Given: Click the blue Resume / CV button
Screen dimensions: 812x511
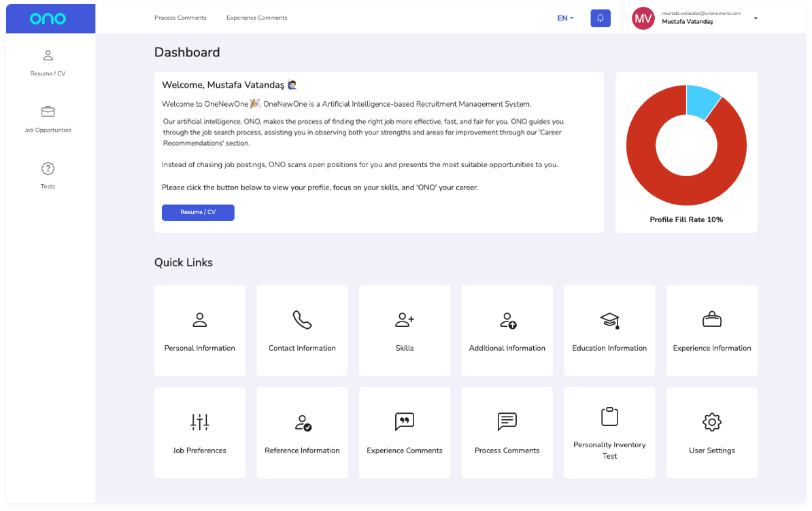Looking at the screenshot, I should coord(198,213).
